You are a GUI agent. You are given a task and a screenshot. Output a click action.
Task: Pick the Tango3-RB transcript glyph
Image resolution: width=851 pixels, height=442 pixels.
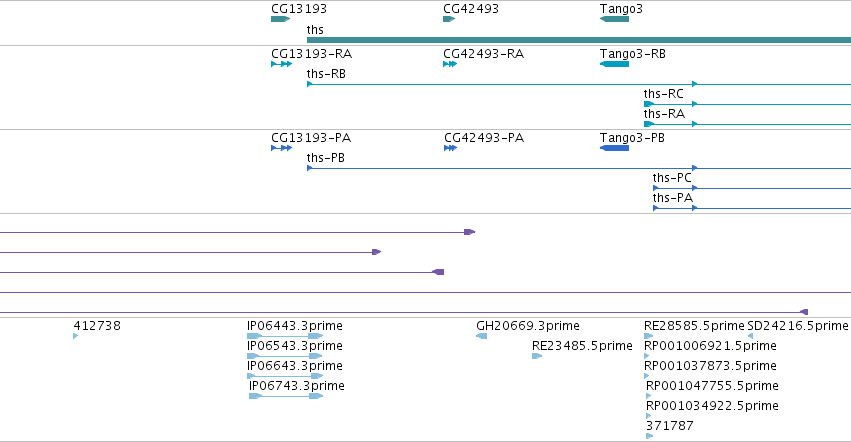[x=614, y=64]
